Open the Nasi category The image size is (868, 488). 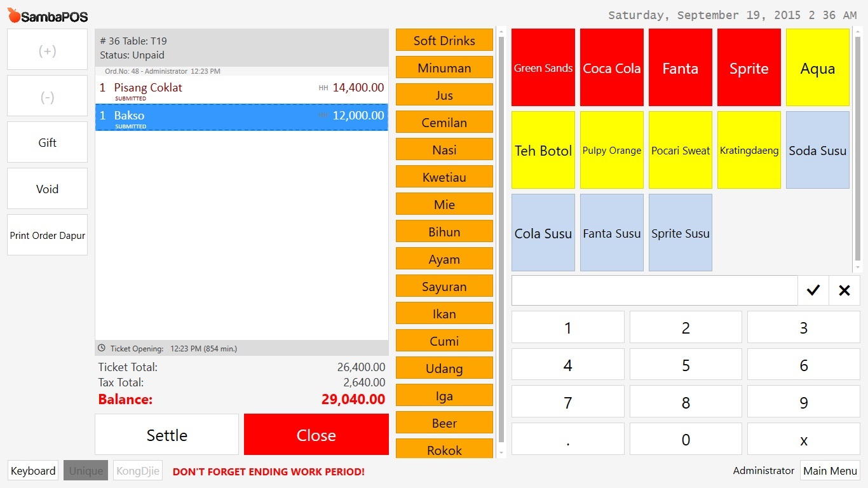[444, 149]
